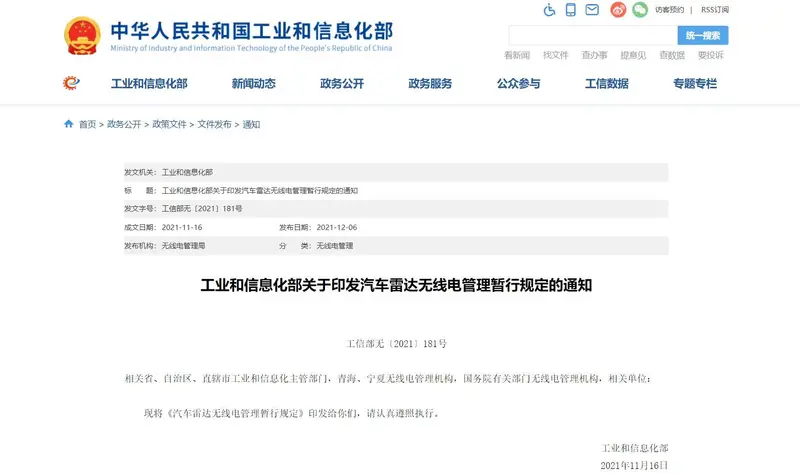Open 政务公开 main menu item
The width and height of the screenshot is (800, 474).
[342, 83]
